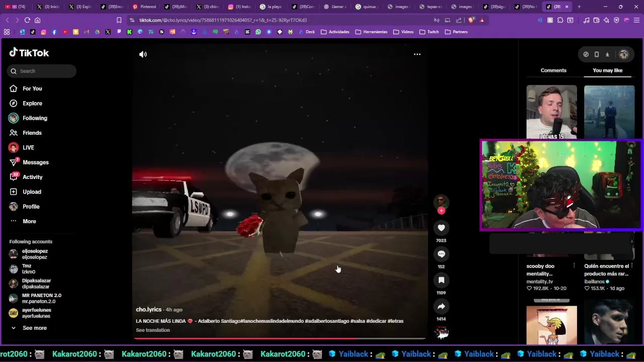
Task: Click the #dedicar hashtag
Action: pyautogui.click(x=376, y=321)
